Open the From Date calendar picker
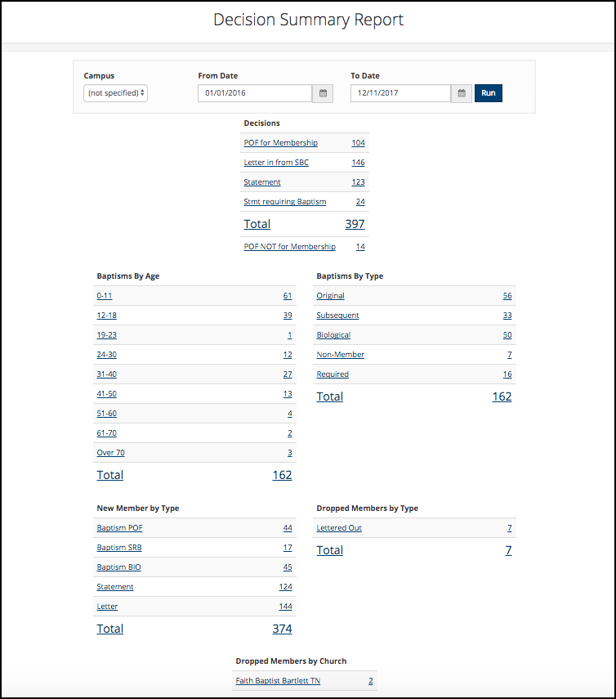616x699 pixels. [x=323, y=93]
